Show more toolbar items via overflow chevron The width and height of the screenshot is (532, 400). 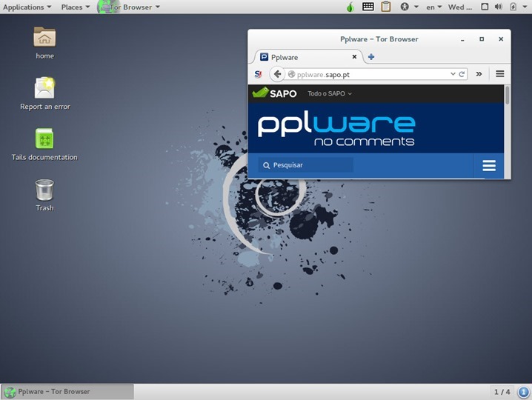(x=479, y=74)
